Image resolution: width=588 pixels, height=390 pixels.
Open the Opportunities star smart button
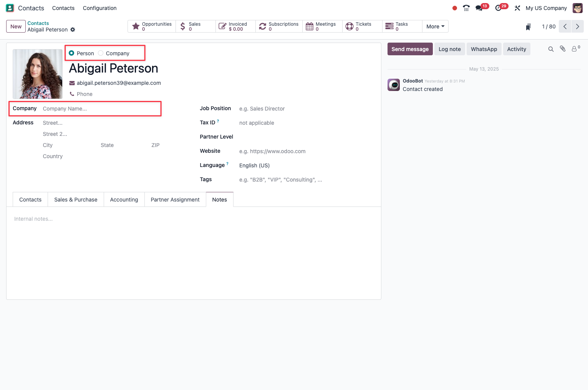[152, 26]
